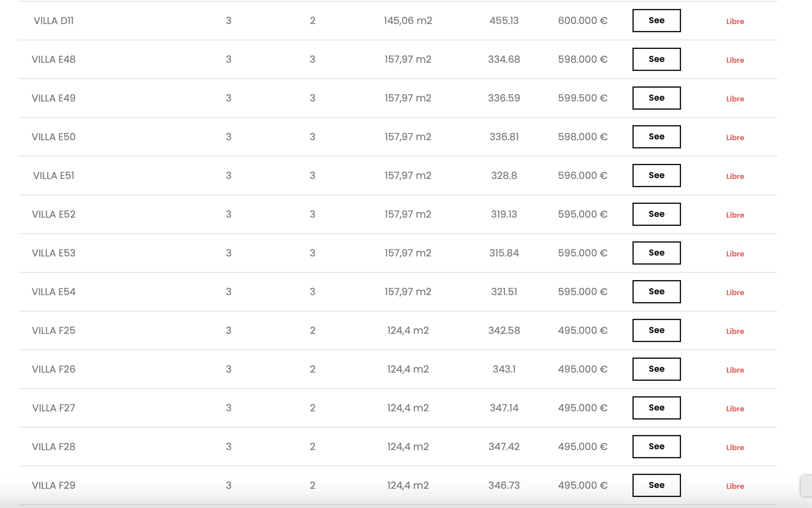The width and height of the screenshot is (812, 508).
Task: Click See button for VILLA F28
Action: click(657, 446)
